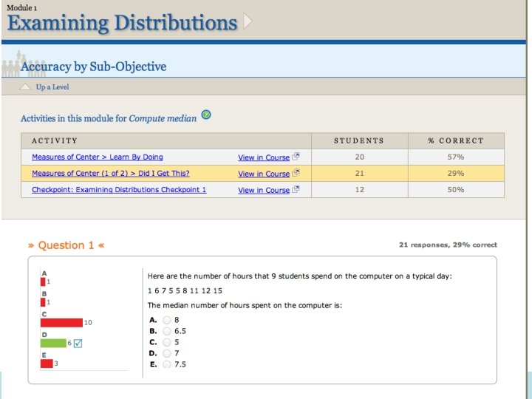
Task: Choose answer B, 6.5
Action: 166,331
